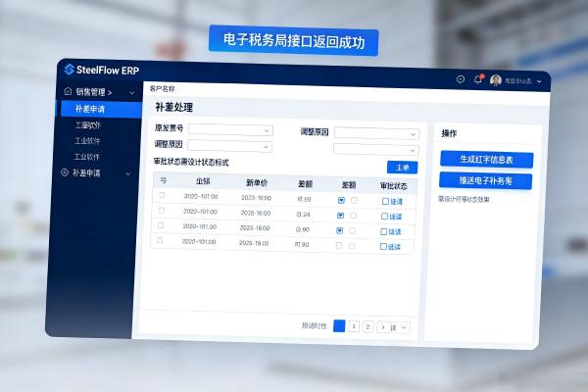This screenshot has height=392, width=588.
Task: Click the 审批状态 column header
Action: click(x=393, y=186)
